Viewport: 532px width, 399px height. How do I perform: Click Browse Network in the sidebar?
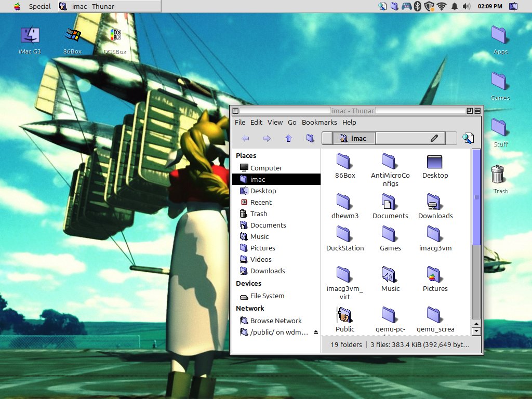click(275, 321)
